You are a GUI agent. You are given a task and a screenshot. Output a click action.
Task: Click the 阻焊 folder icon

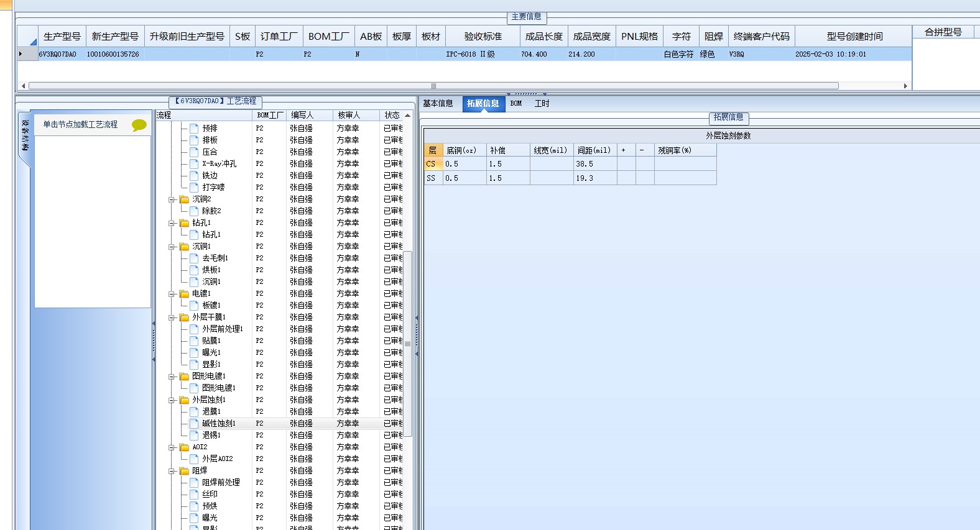[184, 471]
